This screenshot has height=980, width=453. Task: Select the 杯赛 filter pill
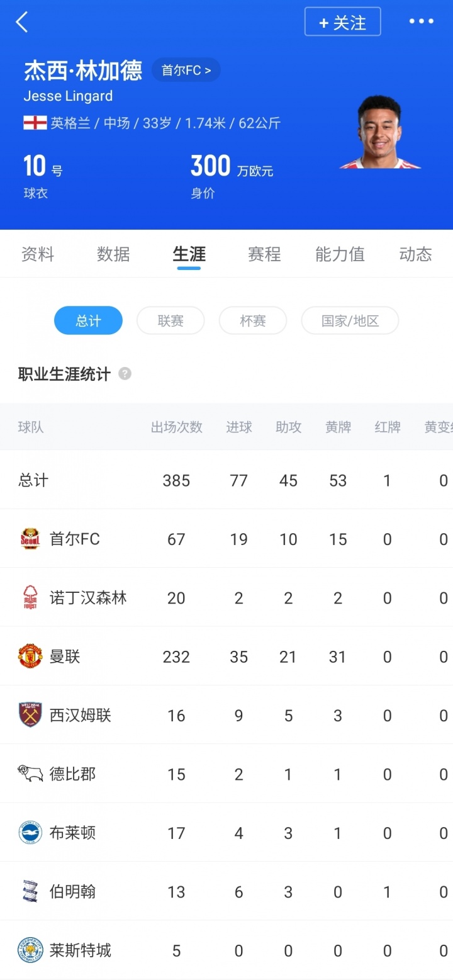(x=253, y=321)
